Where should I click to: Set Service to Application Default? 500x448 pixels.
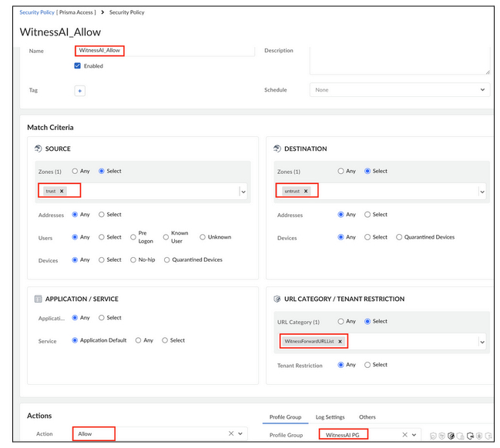[x=75, y=340]
